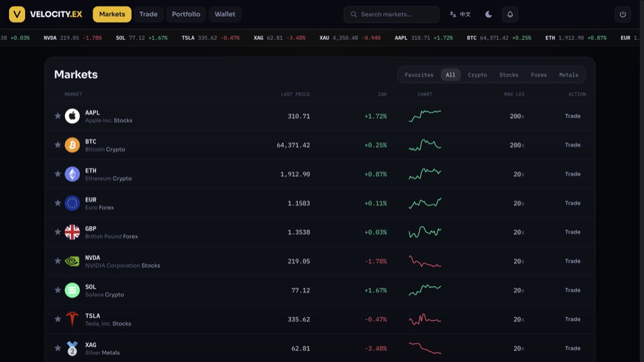Click the Euro flag icon
The width and height of the screenshot is (644, 362).
coord(72,203)
